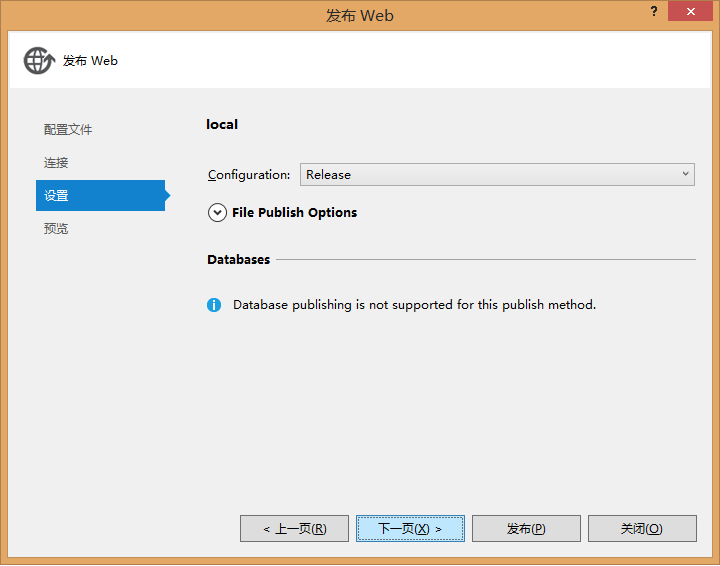Screen dimensions: 720x566
Task: Click the 发布(P) button
Action: click(x=526, y=528)
